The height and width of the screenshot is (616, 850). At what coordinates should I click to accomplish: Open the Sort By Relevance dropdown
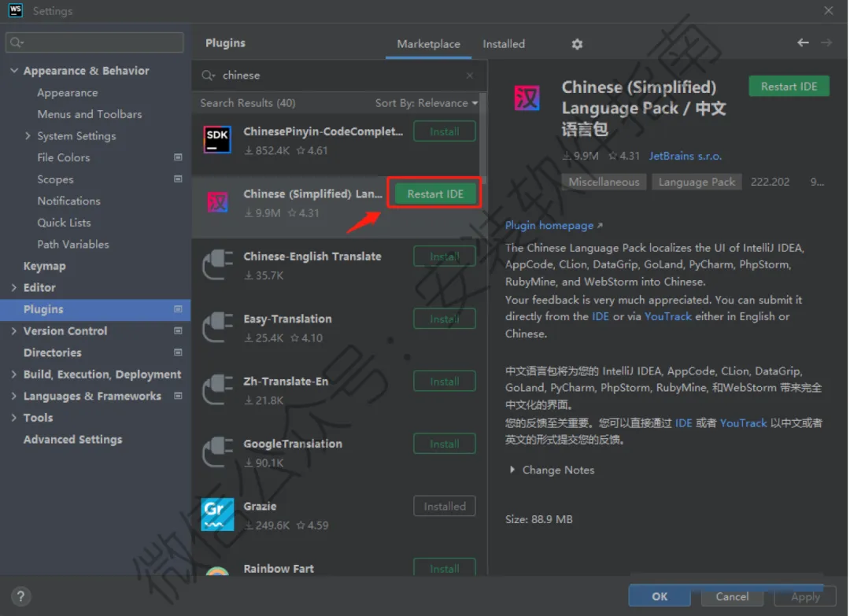[x=427, y=103]
